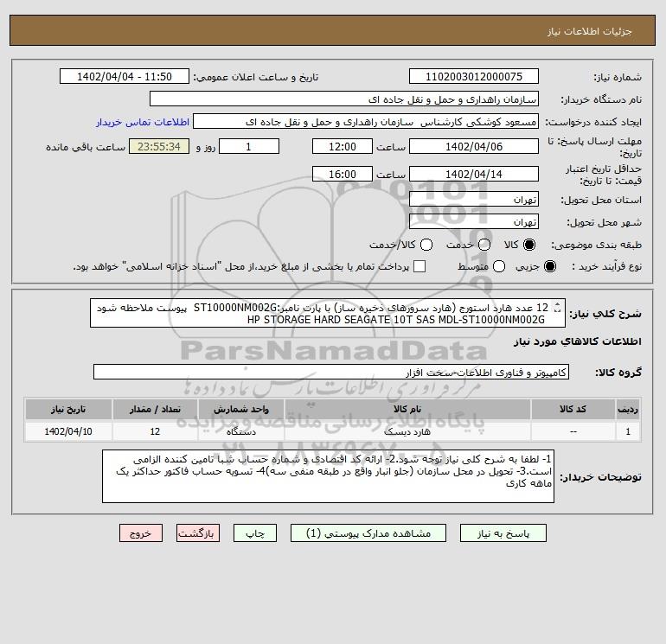Viewport: 666px width, 644px height.
Task: Click the بازگشت back button
Action: pos(198,533)
